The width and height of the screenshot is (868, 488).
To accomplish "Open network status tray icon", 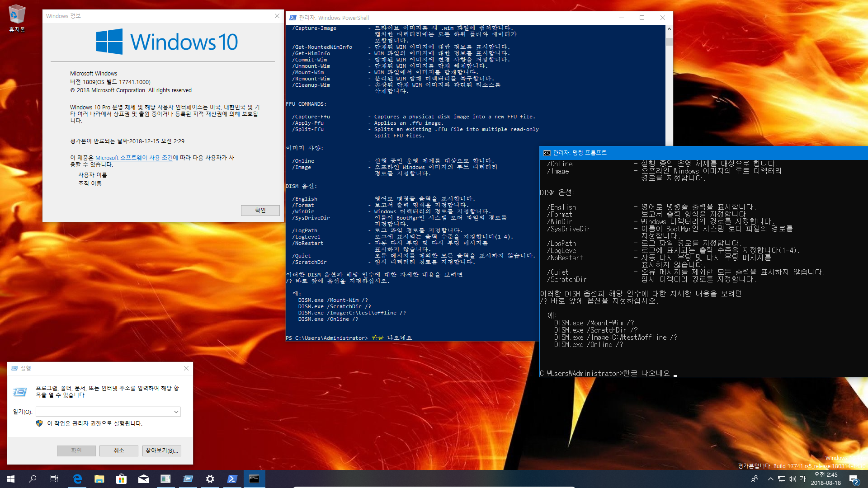I will pyautogui.click(x=782, y=479).
